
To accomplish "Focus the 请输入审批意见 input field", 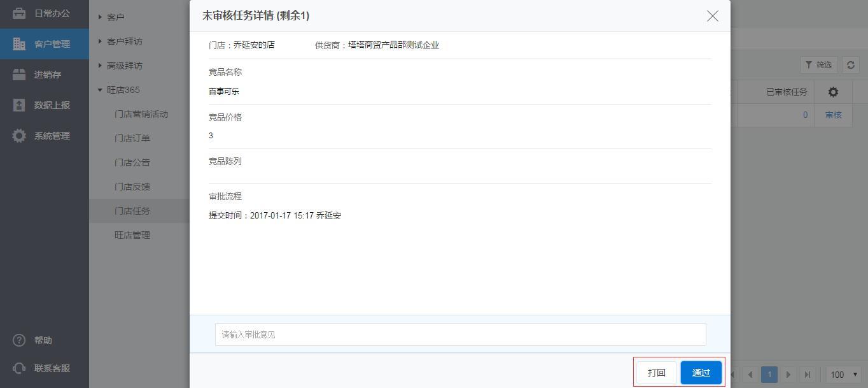I will [x=461, y=334].
